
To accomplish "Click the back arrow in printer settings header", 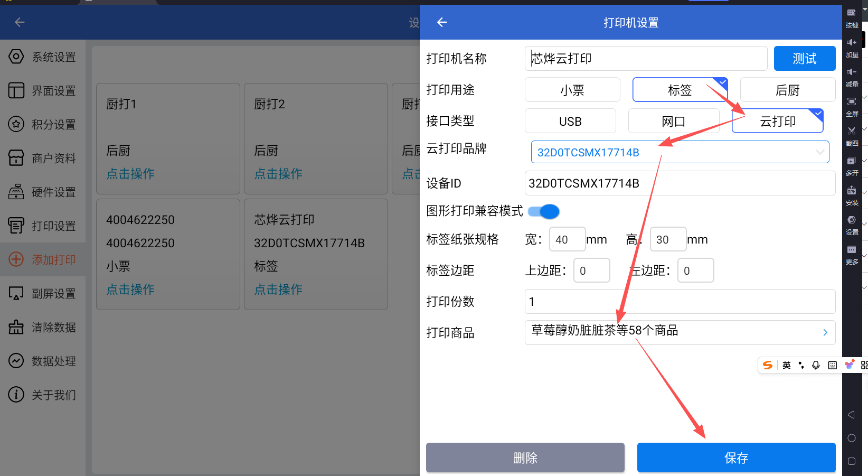I will point(442,22).
